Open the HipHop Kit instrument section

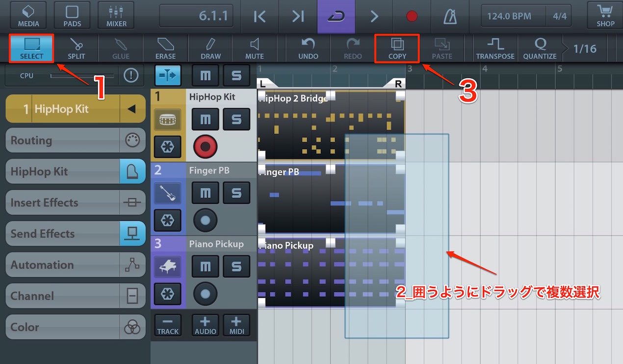pyautogui.click(x=76, y=172)
